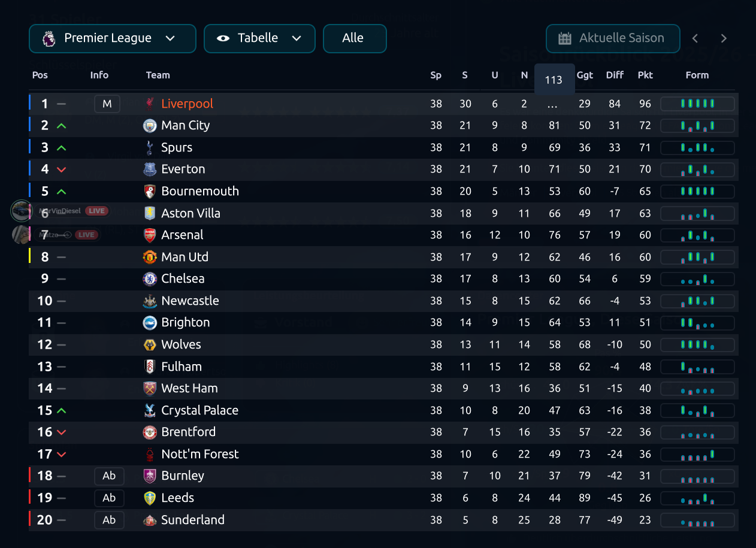Screen dimensions: 756x548
Task: Toggle the eye icon in Tabelle selector
Action: pyautogui.click(x=223, y=38)
